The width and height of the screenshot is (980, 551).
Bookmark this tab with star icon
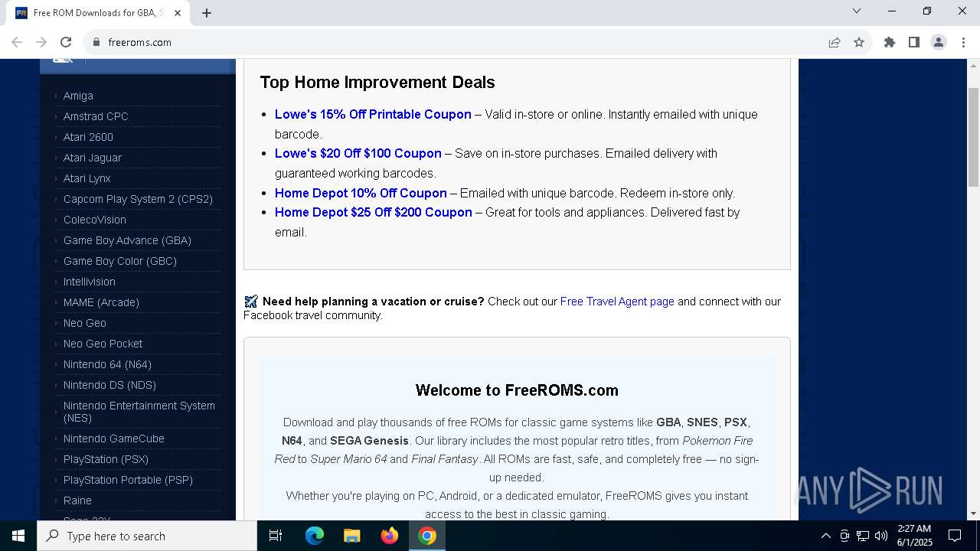pyautogui.click(x=859, y=42)
